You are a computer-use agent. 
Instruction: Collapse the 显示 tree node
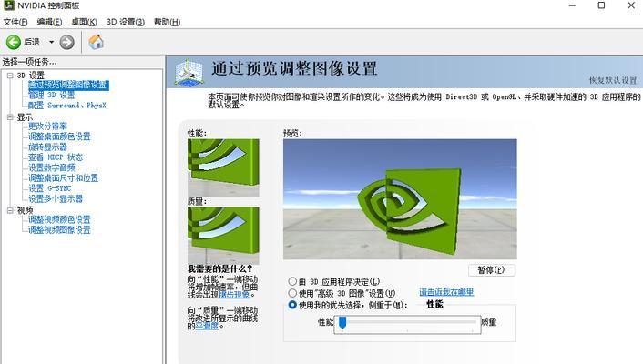[x=10, y=116]
